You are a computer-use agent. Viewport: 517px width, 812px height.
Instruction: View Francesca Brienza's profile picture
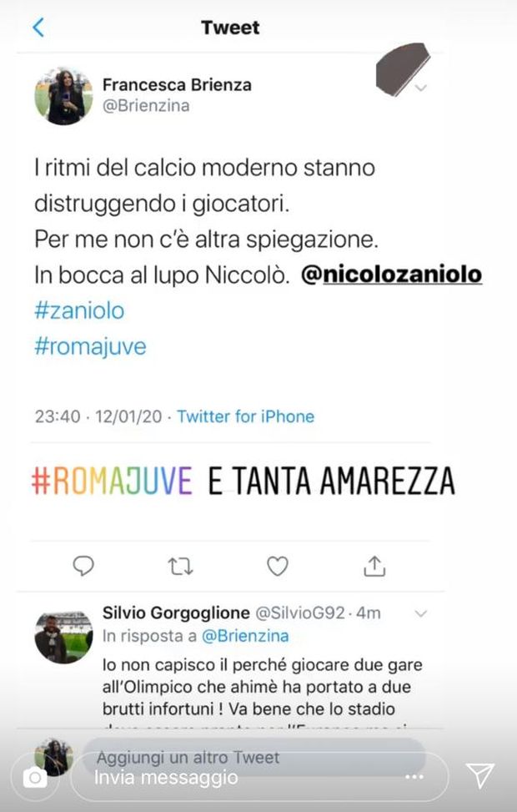click(x=63, y=96)
